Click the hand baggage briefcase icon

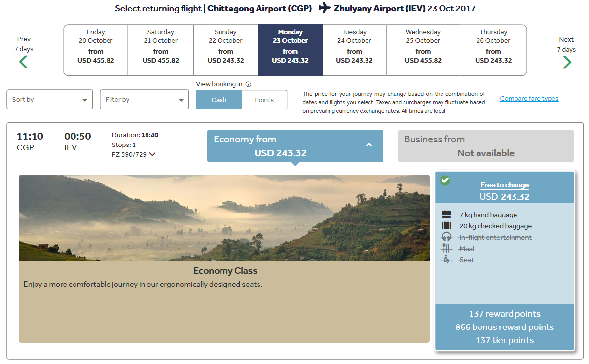click(446, 214)
